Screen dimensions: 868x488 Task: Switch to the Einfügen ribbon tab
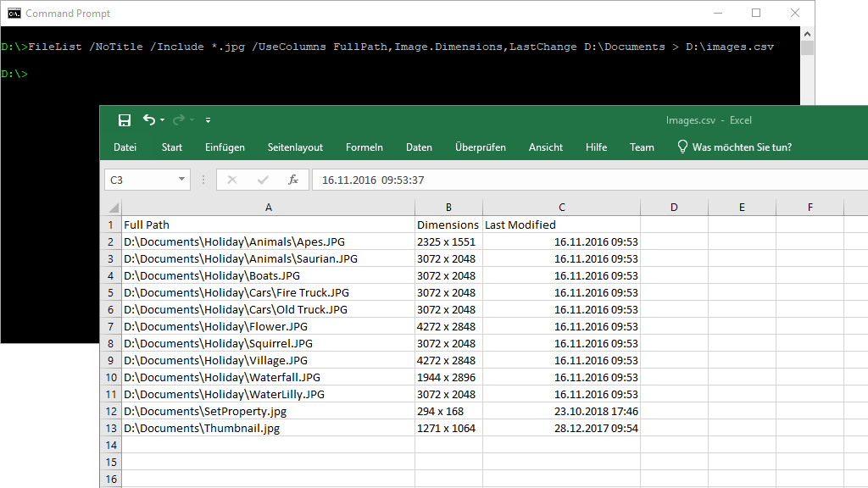225,147
